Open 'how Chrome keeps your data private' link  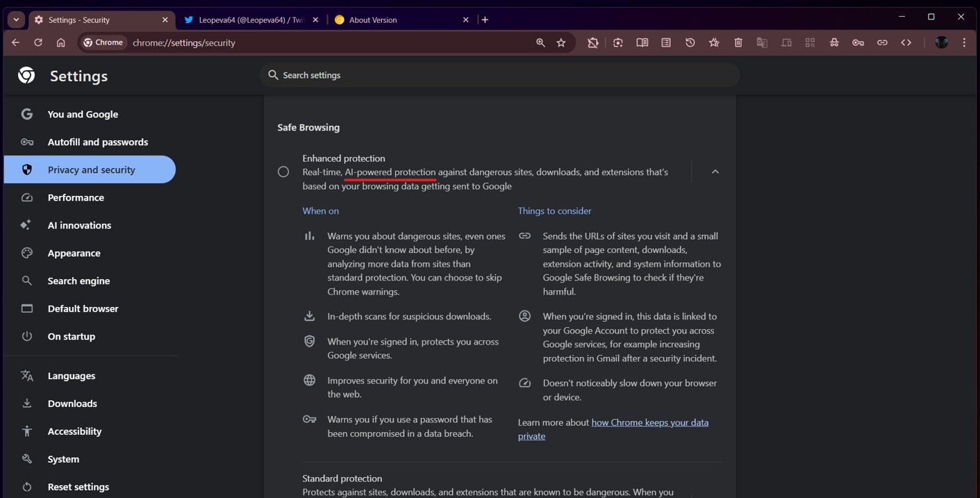click(x=613, y=429)
